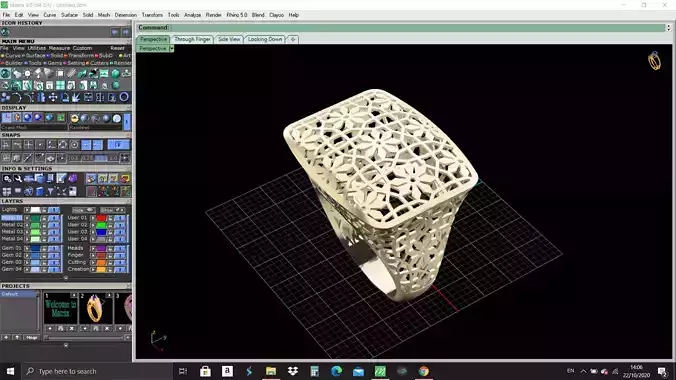676x380 pixels.
Task: Click the funnel filter icon in Info & Settings
Action: [50, 191]
